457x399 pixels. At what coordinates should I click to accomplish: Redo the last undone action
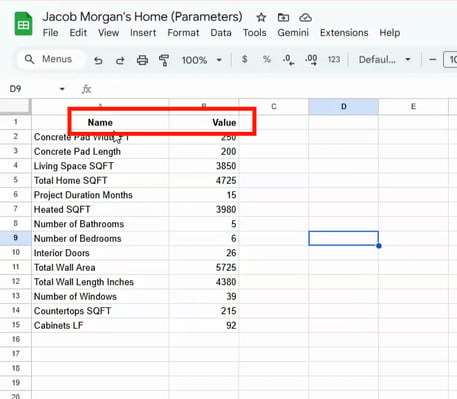[120, 60]
